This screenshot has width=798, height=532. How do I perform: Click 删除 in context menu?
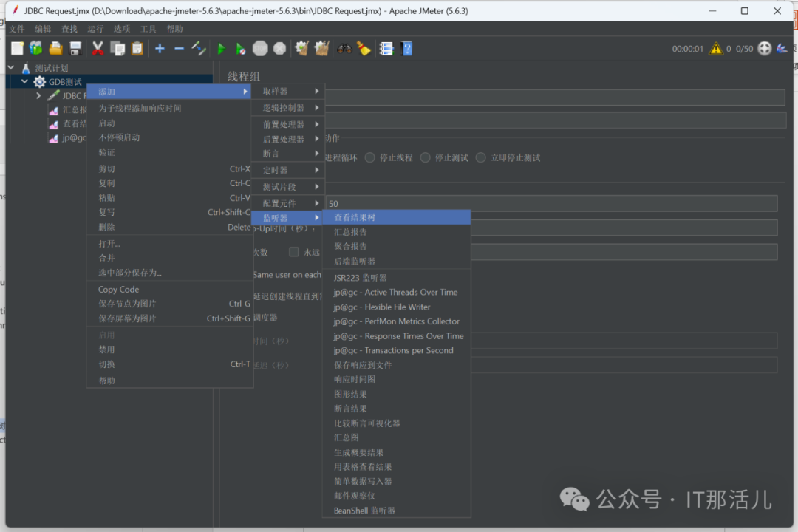point(170,227)
